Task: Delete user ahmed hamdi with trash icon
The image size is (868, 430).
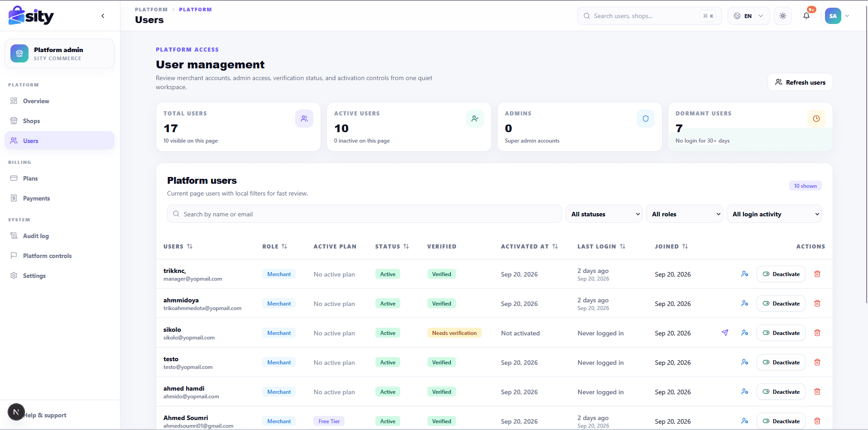Action: [817, 392]
